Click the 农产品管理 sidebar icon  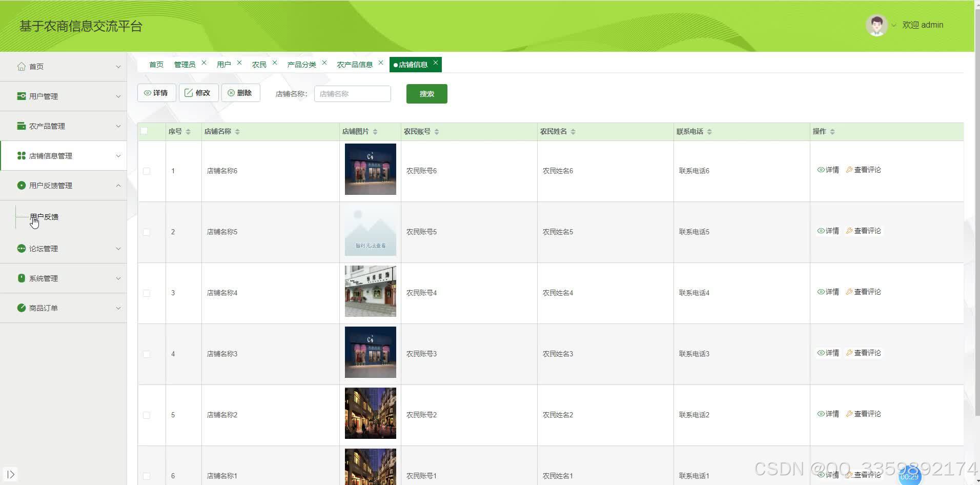(21, 126)
